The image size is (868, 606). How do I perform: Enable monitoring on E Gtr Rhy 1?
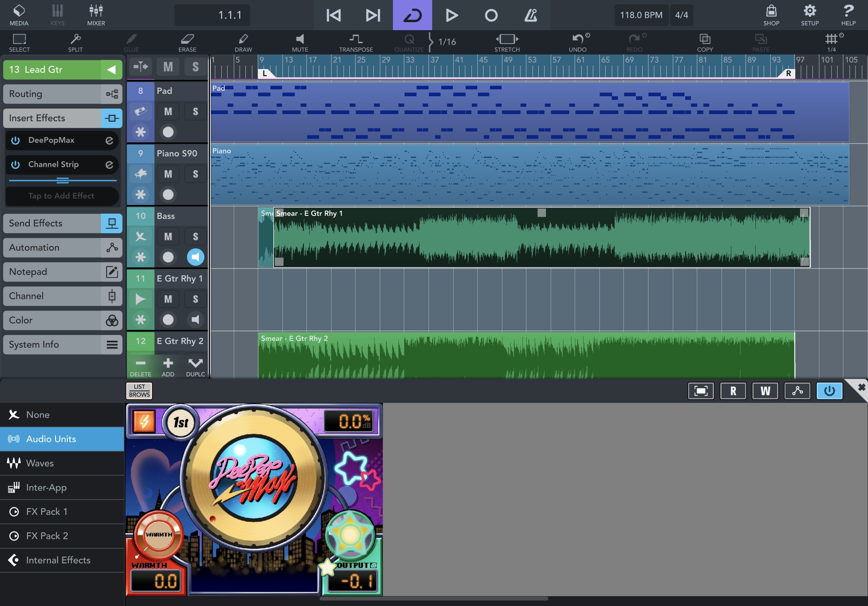click(x=196, y=320)
